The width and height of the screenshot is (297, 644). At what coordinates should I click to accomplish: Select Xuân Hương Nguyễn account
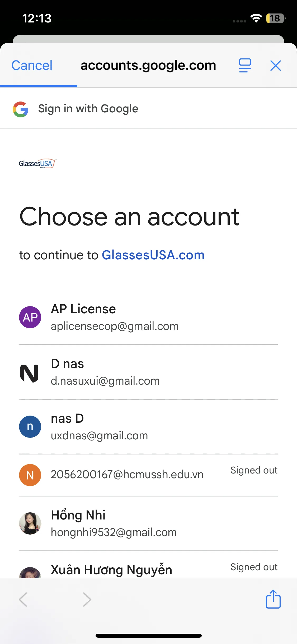[x=111, y=570]
